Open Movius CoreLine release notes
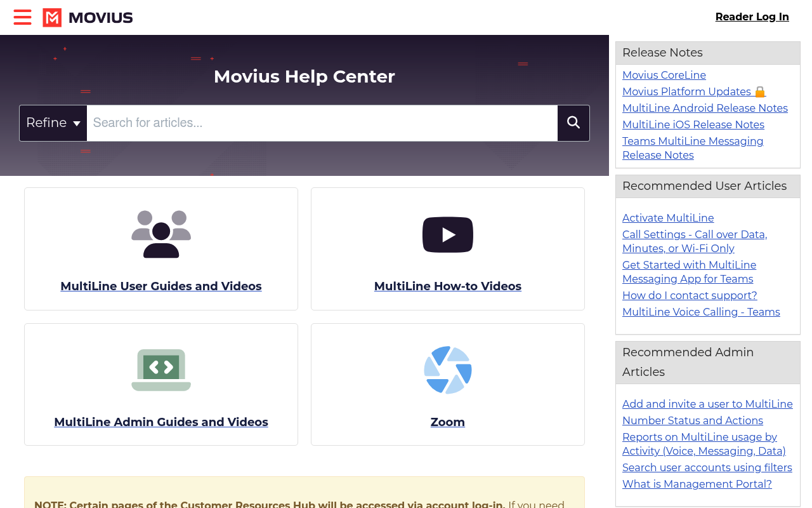 tap(664, 75)
